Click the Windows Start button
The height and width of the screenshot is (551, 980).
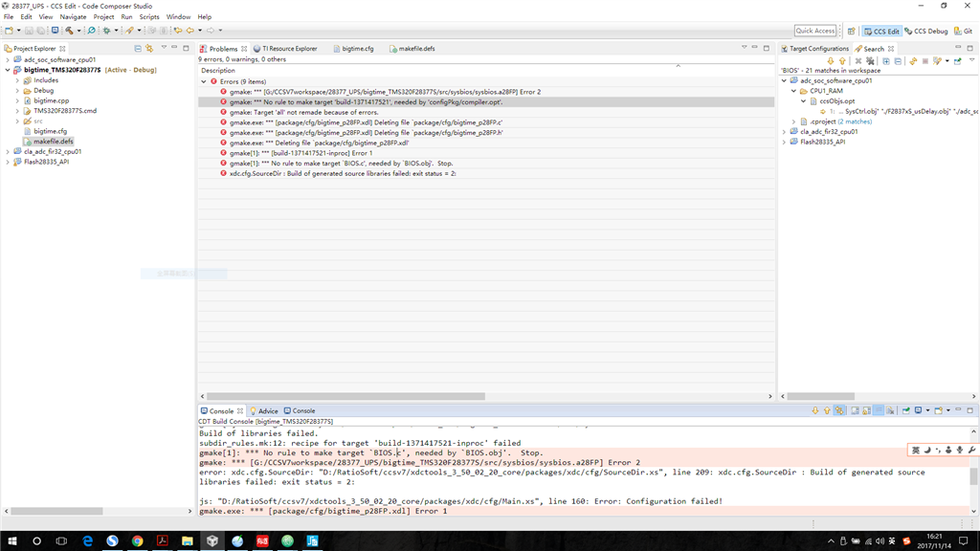tap(11, 541)
